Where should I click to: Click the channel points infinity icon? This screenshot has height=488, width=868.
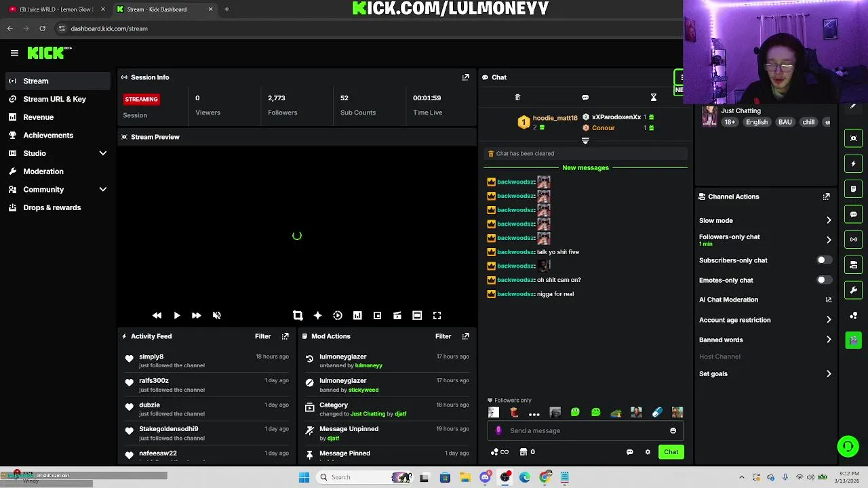500,452
